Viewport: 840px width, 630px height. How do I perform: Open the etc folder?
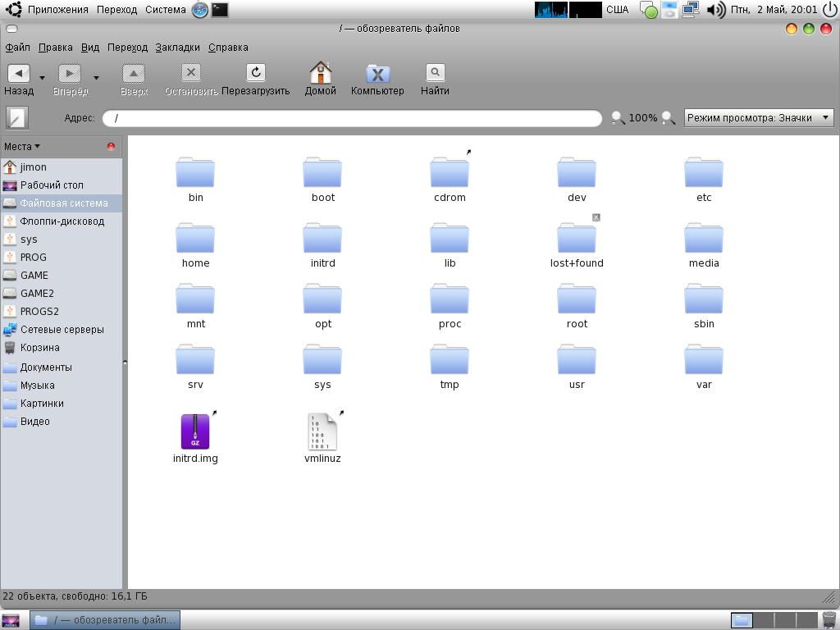pyautogui.click(x=704, y=173)
